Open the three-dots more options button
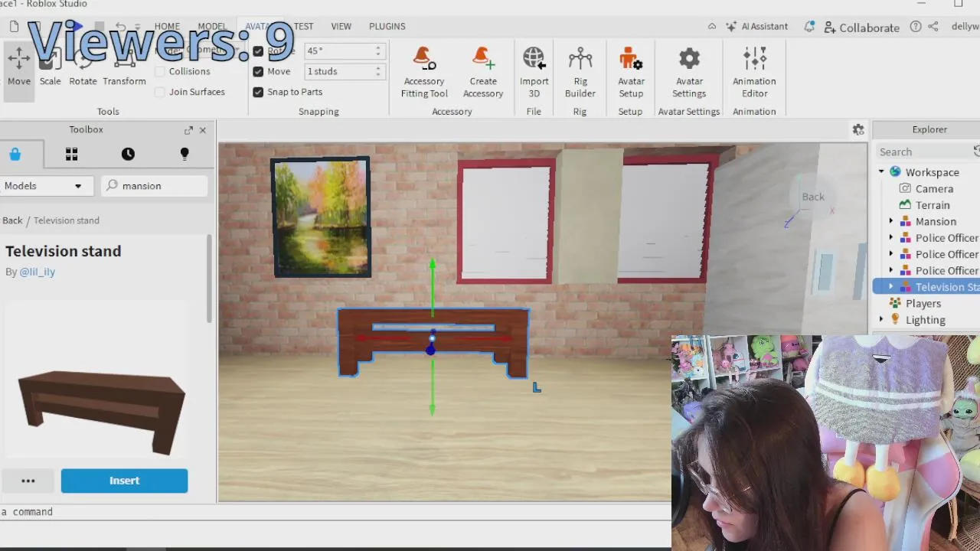The height and width of the screenshot is (551, 980). pos(28,481)
